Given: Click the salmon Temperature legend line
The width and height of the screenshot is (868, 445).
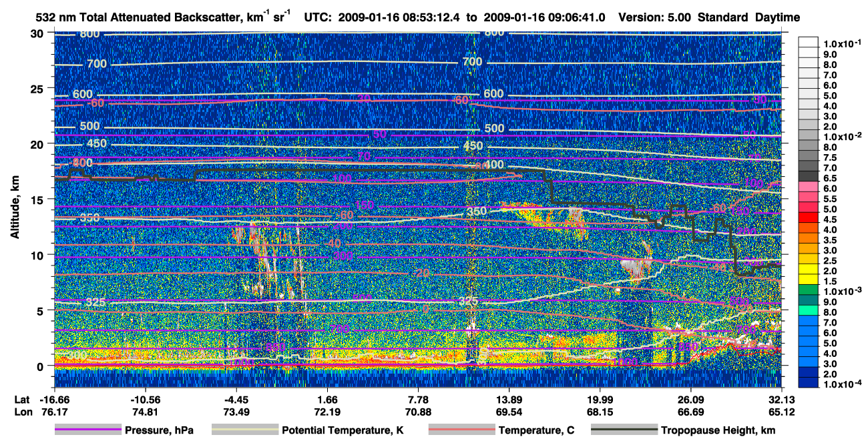Looking at the screenshot, I should tap(461, 430).
